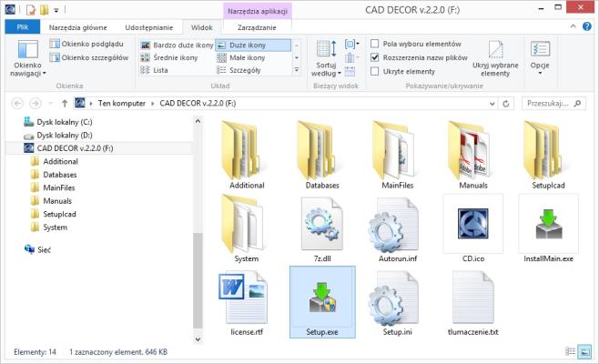Click the help question mark icon
The image size is (599, 364).
click(x=587, y=26)
